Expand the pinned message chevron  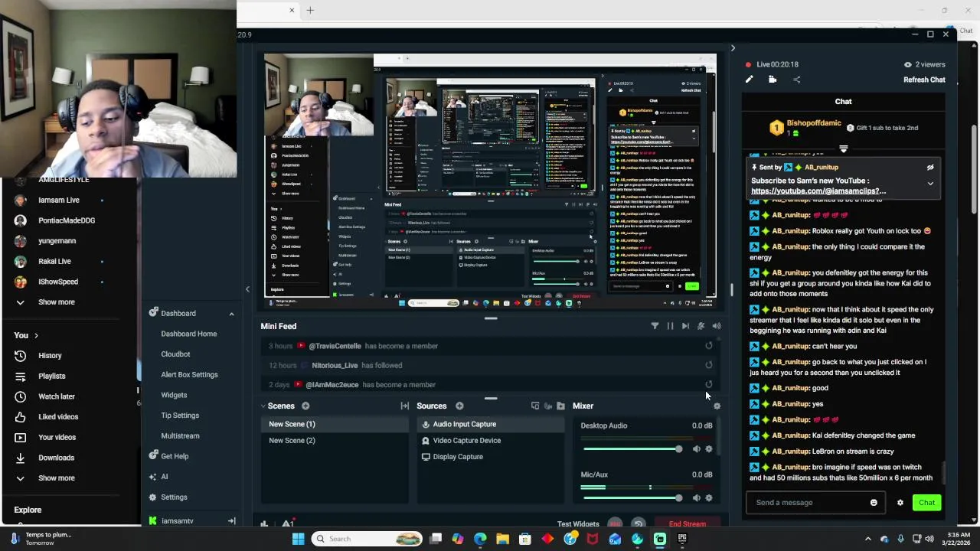coord(930,184)
